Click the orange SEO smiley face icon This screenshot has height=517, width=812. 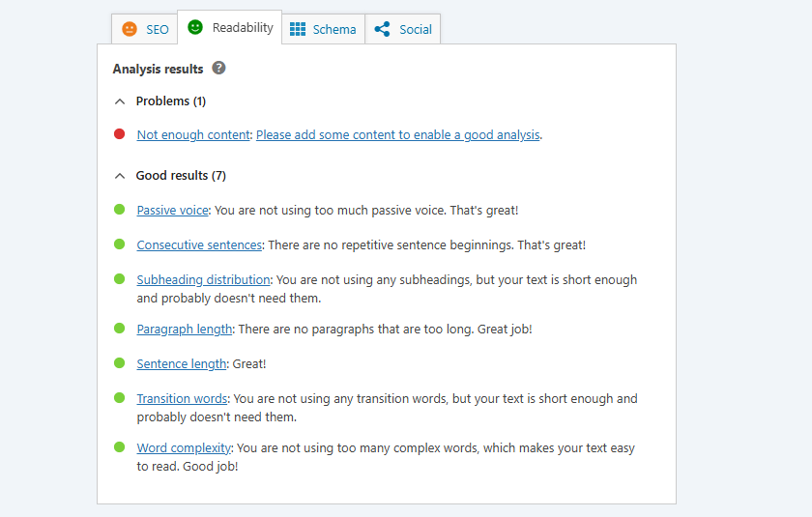tap(130, 29)
